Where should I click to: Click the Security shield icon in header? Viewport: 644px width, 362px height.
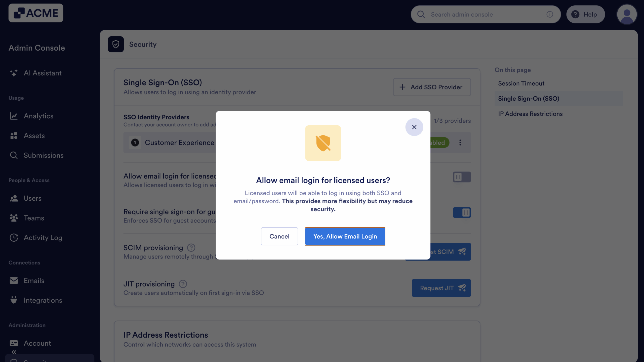point(116,44)
